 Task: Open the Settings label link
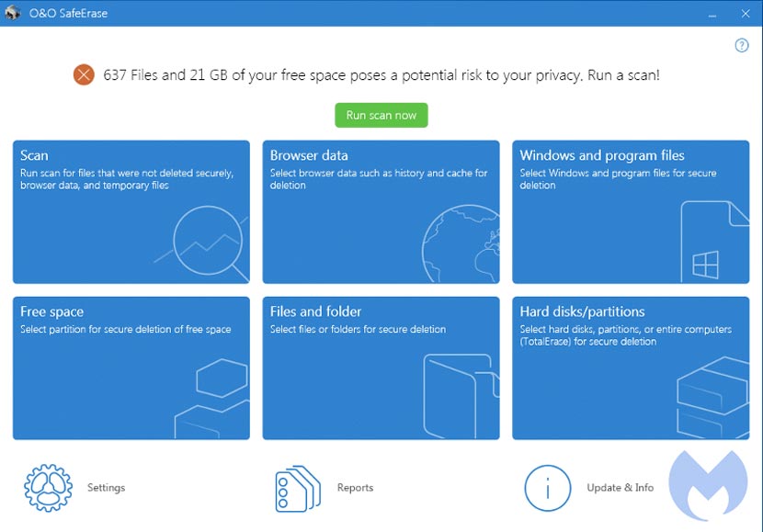click(x=106, y=488)
